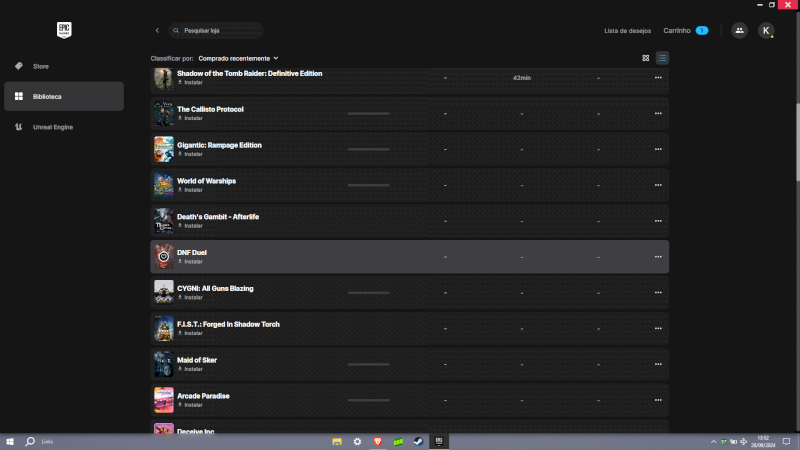Install World of Warships
The width and height of the screenshot is (800, 450).
point(192,190)
